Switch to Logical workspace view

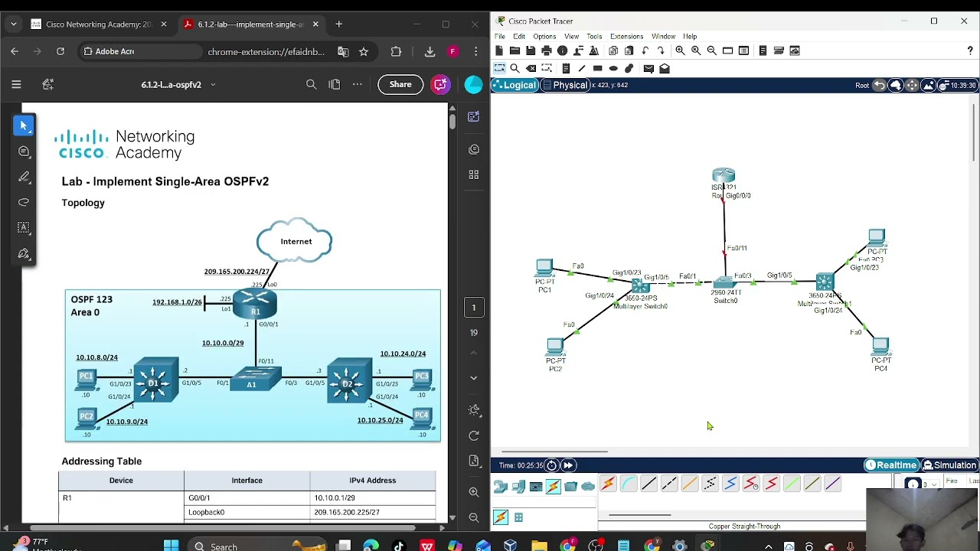pyautogui.click(x=514, y=85)
